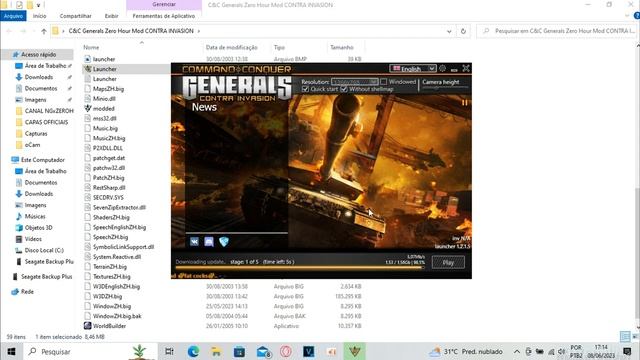Open the Discord link icon in launcher
Viewport: 640px width, 360px height.
pyautogui.click(x=209, y=242)
